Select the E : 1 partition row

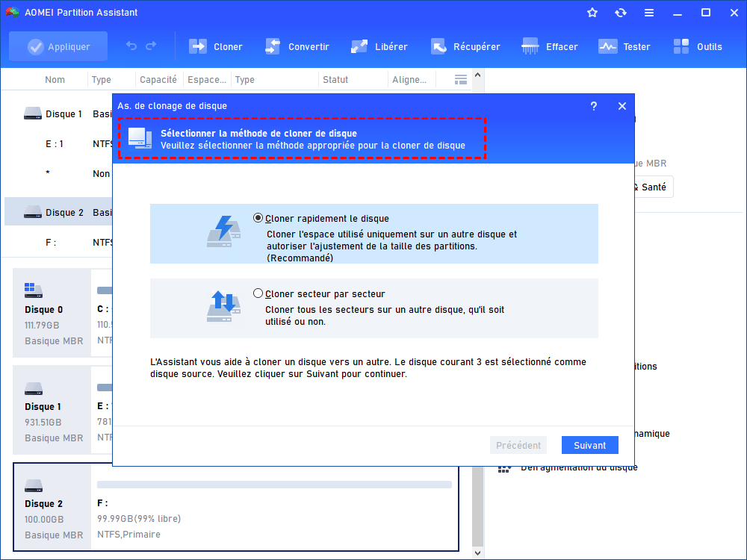(x=58, y=144)
